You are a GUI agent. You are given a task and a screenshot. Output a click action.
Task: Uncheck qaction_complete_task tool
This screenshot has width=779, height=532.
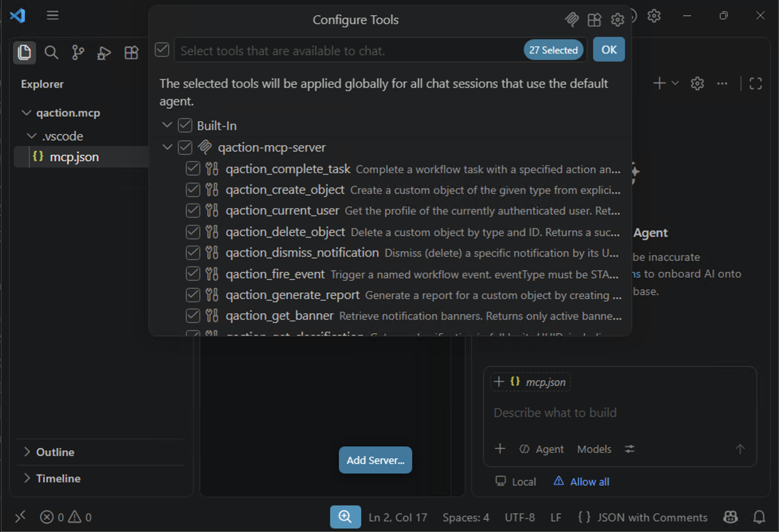(x=193, y=169)
